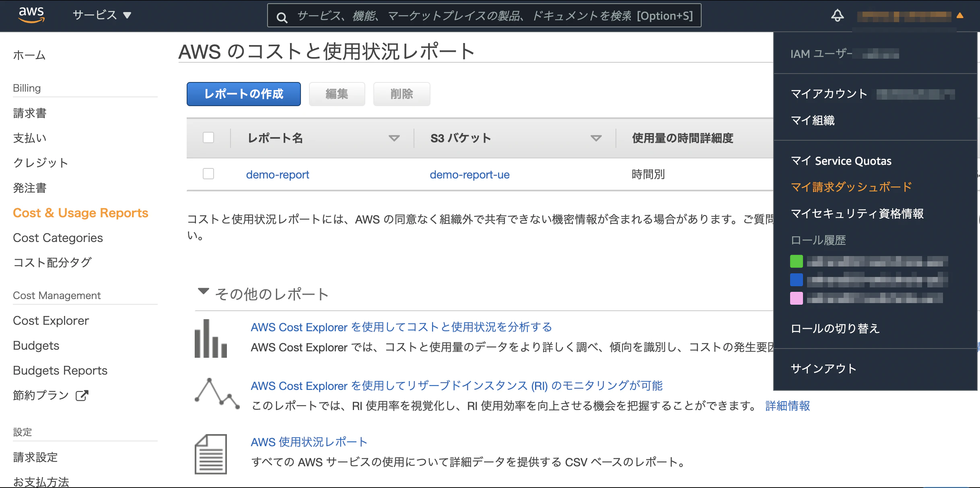This screenshot has height=488, width=980.
Task: Click the 削除 button
Action: coord(401,94)
